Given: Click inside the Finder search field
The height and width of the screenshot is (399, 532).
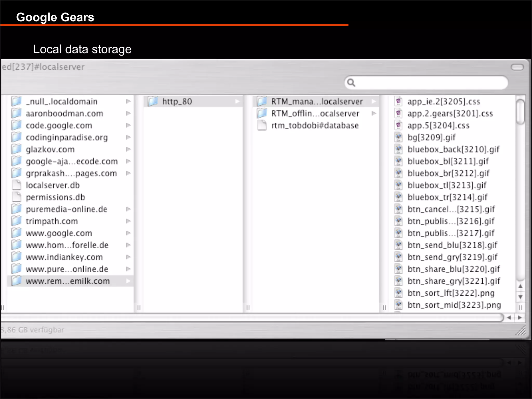Looking at the screenshot, I should pyautogui.click(x=426, y=83).
